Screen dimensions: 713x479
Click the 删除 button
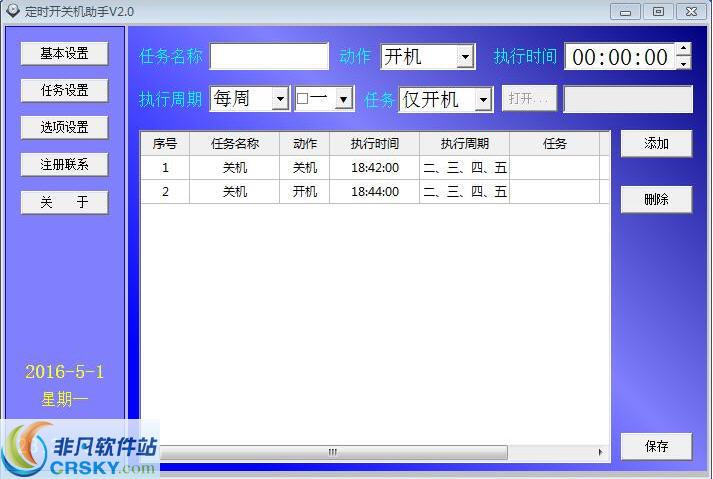(656, 199)
